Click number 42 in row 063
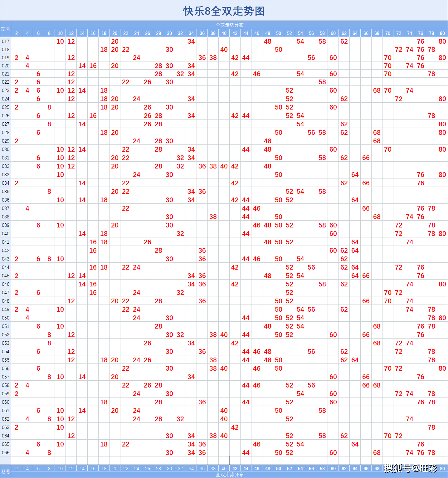Screen dimensions: 448x478 235,427
